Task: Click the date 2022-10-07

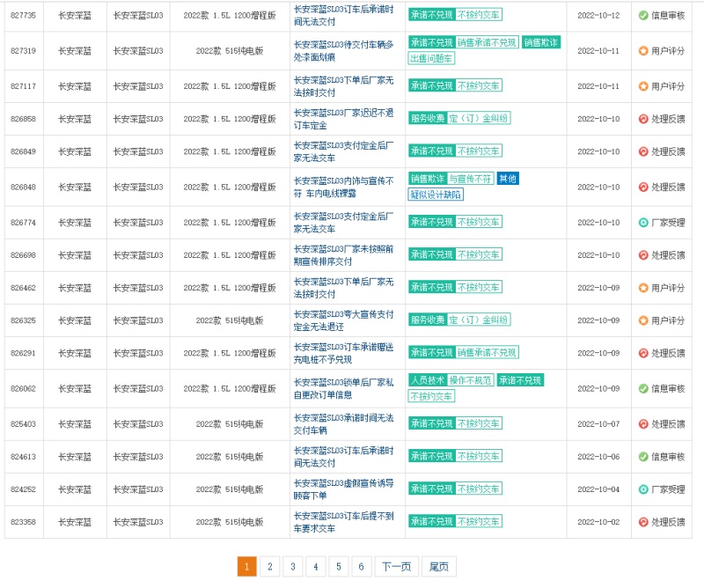Action: 598,423
